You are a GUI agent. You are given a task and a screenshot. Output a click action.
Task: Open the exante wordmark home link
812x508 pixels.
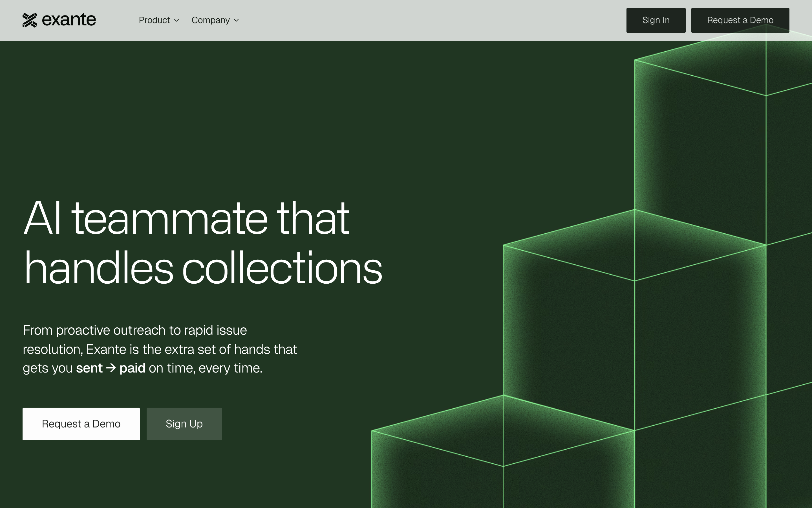(69, 20)
